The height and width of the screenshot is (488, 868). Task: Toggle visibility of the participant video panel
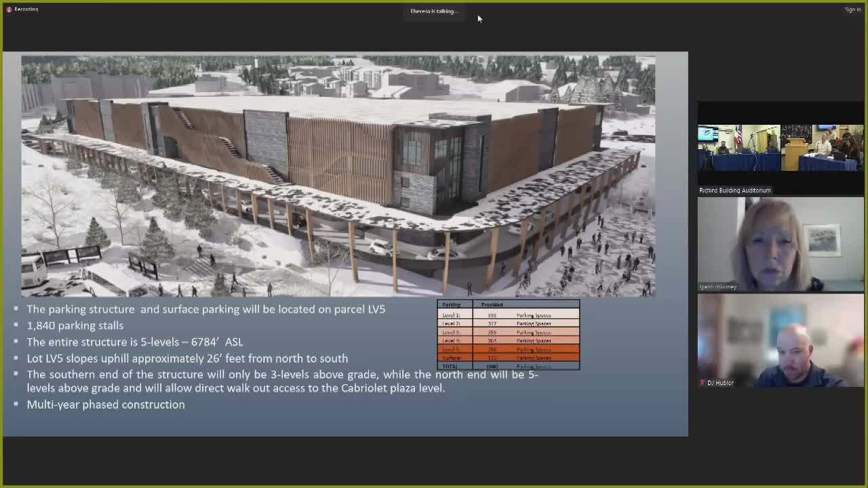(780, 244)
